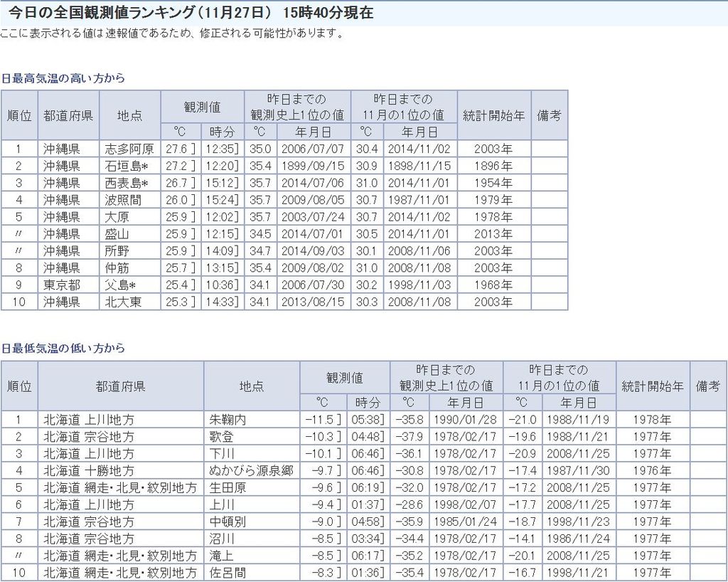Select the 仲筋 station cell
Screen dimensions: 728x582
tap(130, 268)
